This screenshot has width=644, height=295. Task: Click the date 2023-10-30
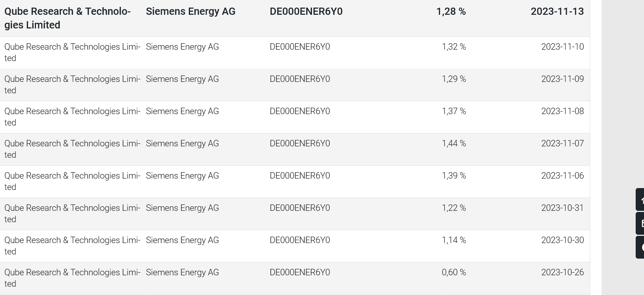(x=562, y=240)
